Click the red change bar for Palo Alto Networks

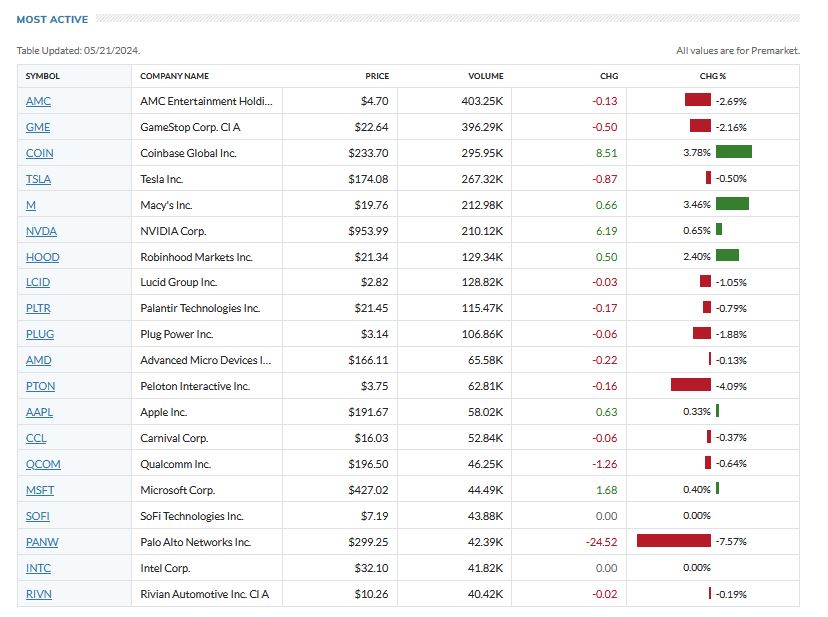click(x=673, y=541)
